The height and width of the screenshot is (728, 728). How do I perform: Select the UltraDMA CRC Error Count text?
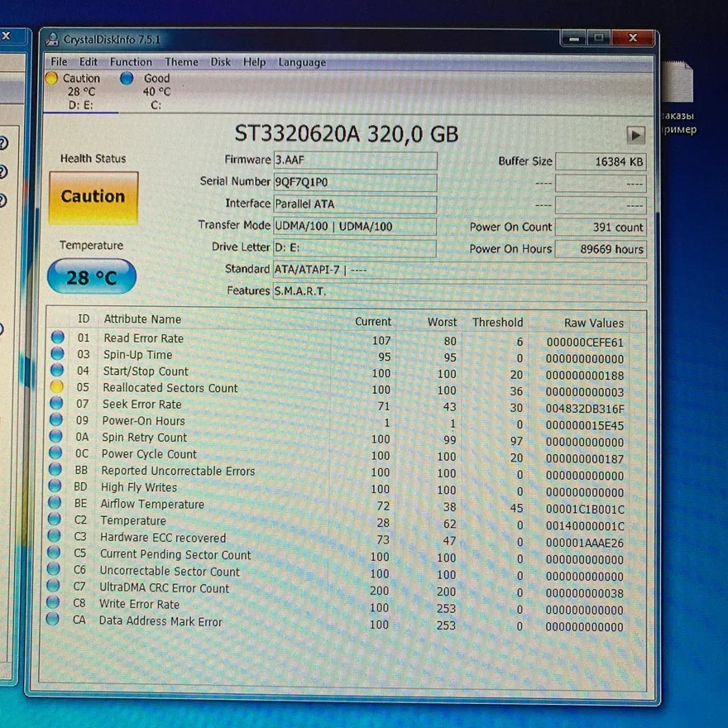point(165,588)
